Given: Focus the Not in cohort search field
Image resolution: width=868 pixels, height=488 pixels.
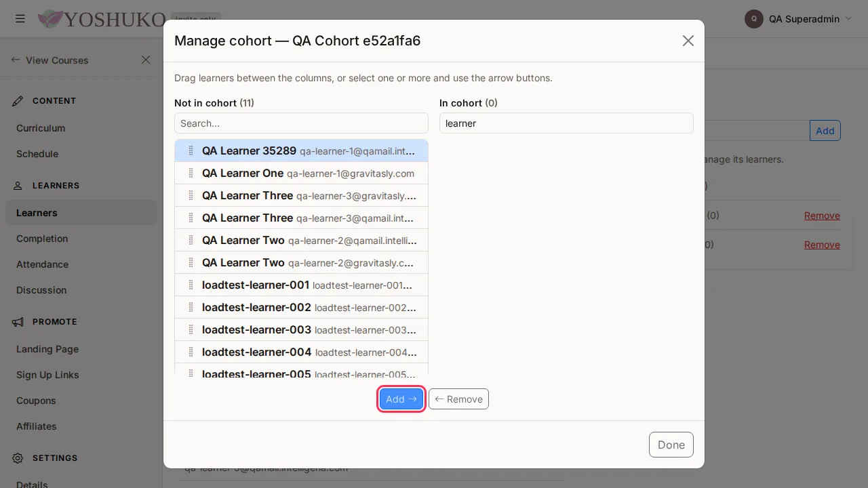Looking at the screenshot, I should pyautogui.click(x=301, y=123).
